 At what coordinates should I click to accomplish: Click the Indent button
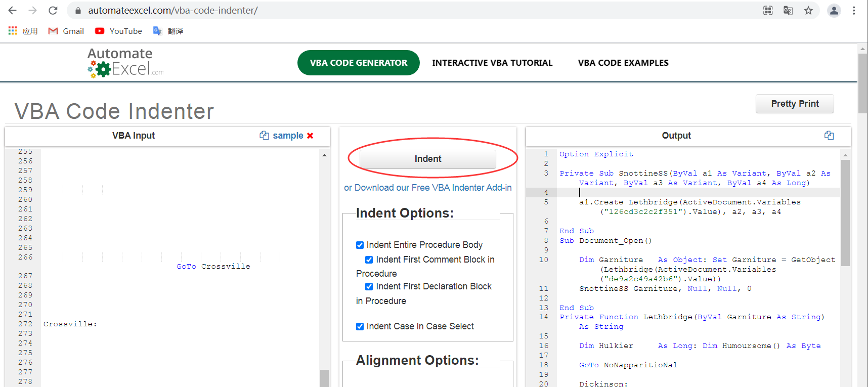click(x=428, y=159)
